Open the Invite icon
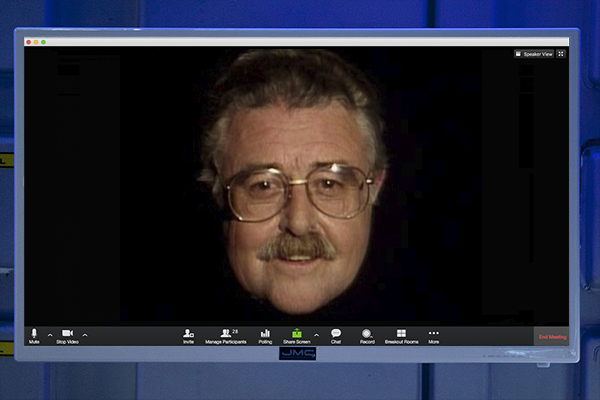 tap(188, 335)
